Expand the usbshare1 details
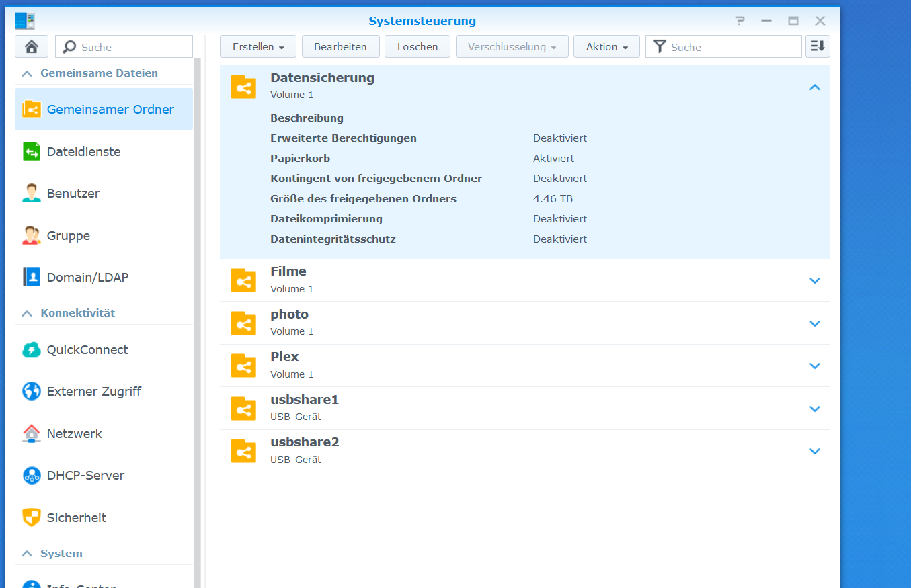The width and height of the screenshot is (911, 588). point(815,409)
